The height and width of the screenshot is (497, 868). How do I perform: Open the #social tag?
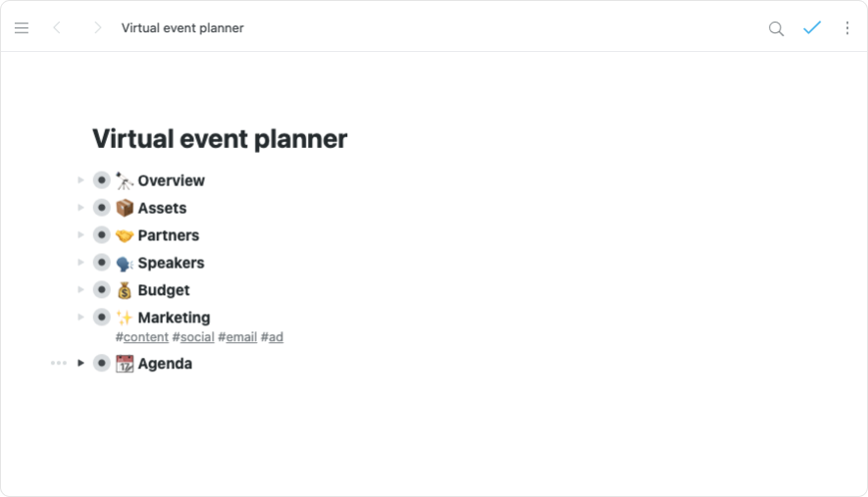point(196,337)
